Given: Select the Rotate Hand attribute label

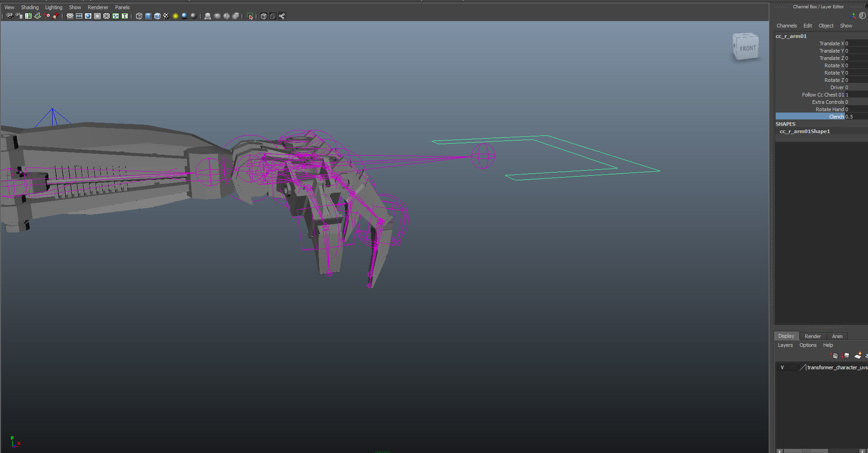Looking at the screenshot, I should 830,109.
